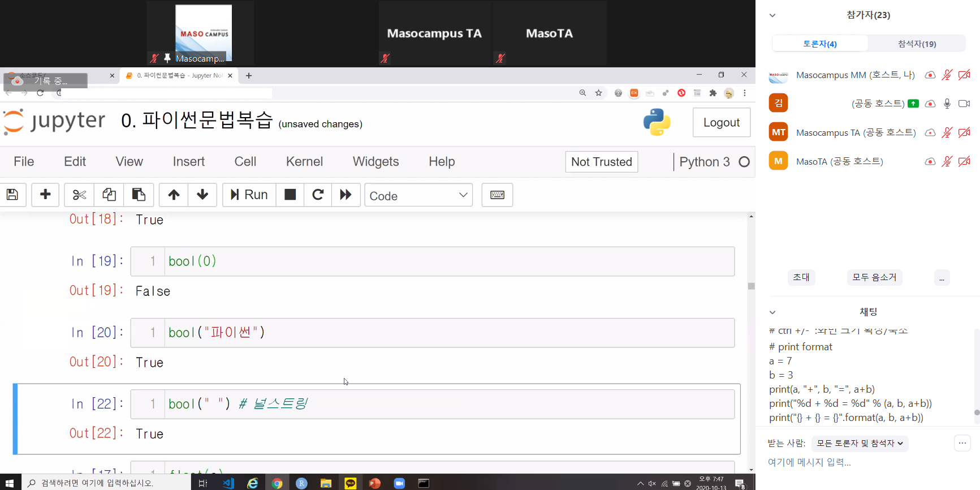Click the 모두 음소거 mute all button

[x=874, y=277]
